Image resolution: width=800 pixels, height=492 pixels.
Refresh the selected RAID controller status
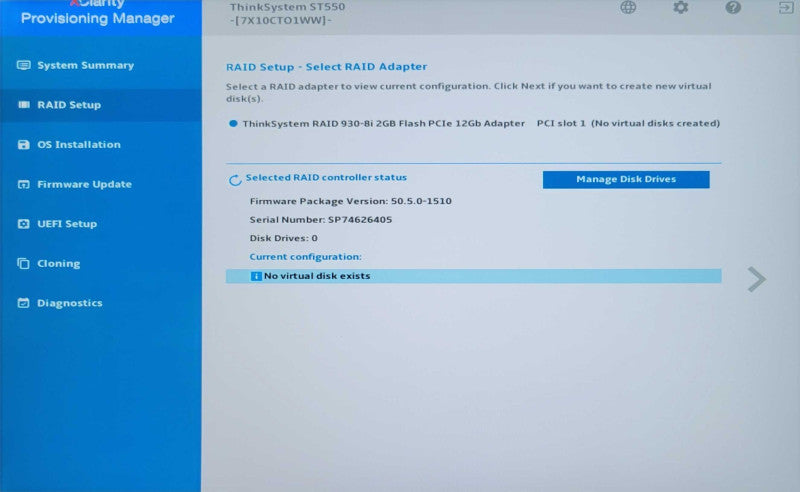235,180
